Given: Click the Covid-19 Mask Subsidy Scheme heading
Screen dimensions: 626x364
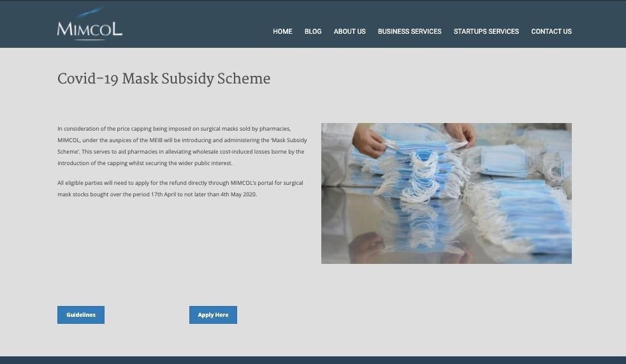Looking at the screenshot, I should (164, 79).
